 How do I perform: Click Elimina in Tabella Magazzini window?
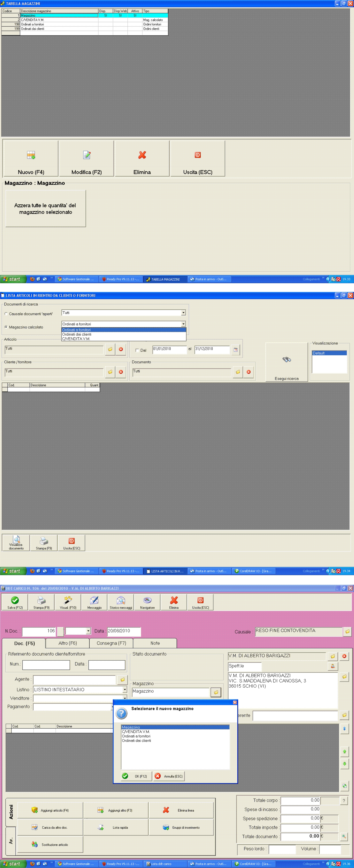coord(142,158)
